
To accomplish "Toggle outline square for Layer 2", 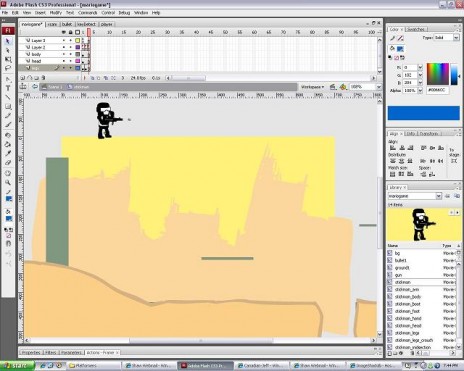I will pos(77,47).
